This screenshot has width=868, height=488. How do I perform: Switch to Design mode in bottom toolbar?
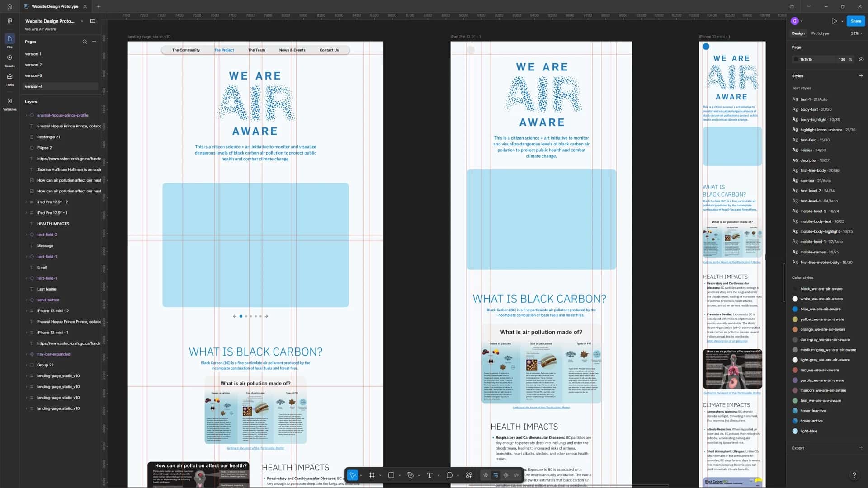pos(495,475)
